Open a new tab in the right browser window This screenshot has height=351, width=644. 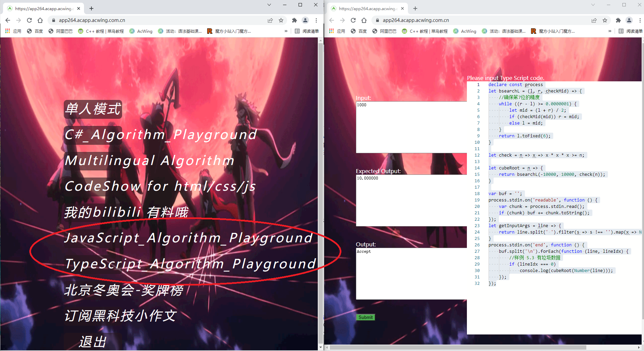415,8
